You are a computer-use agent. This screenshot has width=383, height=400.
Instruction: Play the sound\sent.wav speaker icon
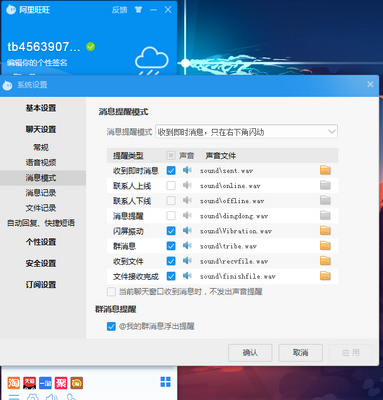tap(187, 170)
